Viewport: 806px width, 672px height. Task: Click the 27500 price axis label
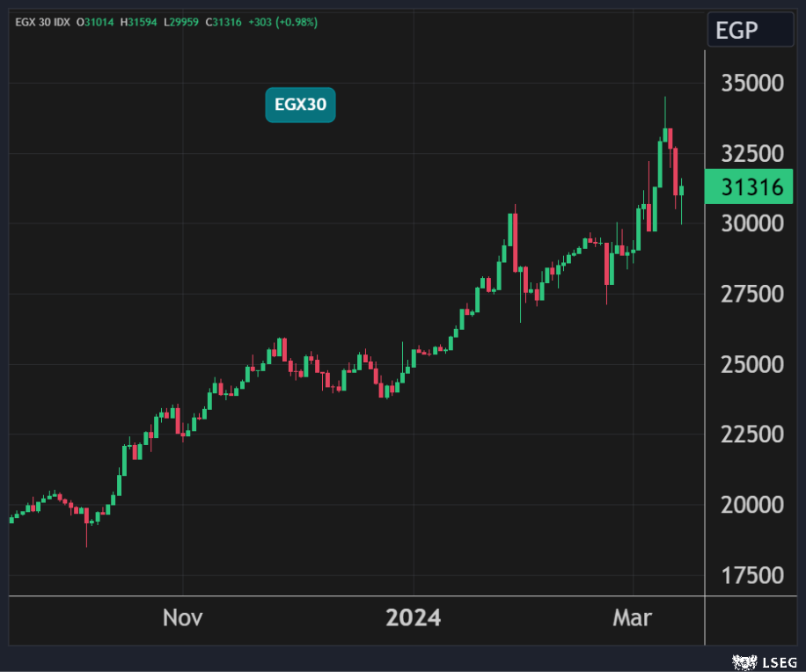point(752,294)
